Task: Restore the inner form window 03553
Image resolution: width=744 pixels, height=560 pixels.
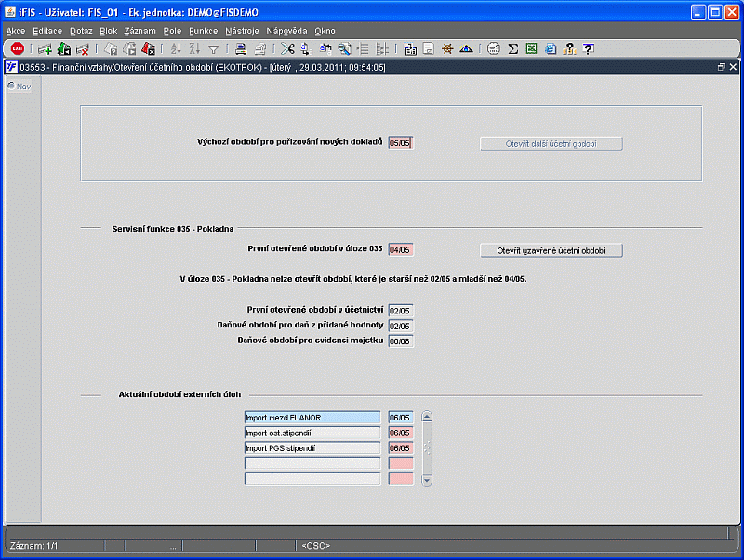Action: click(x=722, y=67)
